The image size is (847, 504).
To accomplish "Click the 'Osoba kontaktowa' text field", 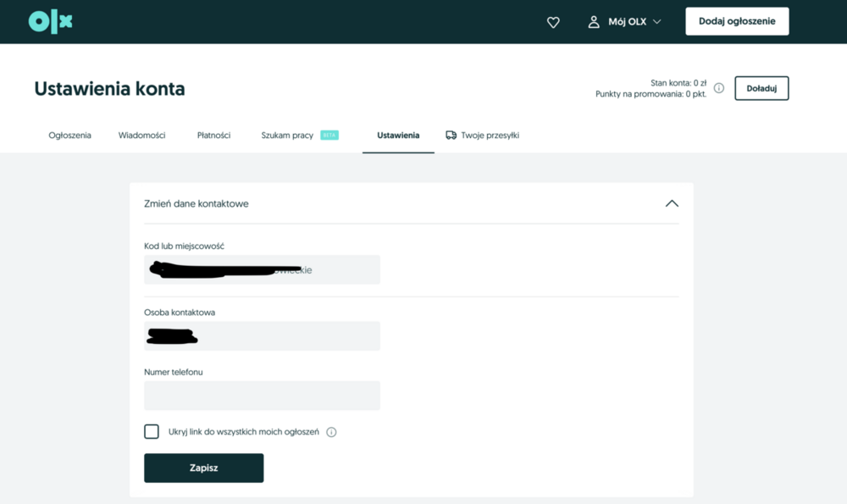I will coord(262,335).
